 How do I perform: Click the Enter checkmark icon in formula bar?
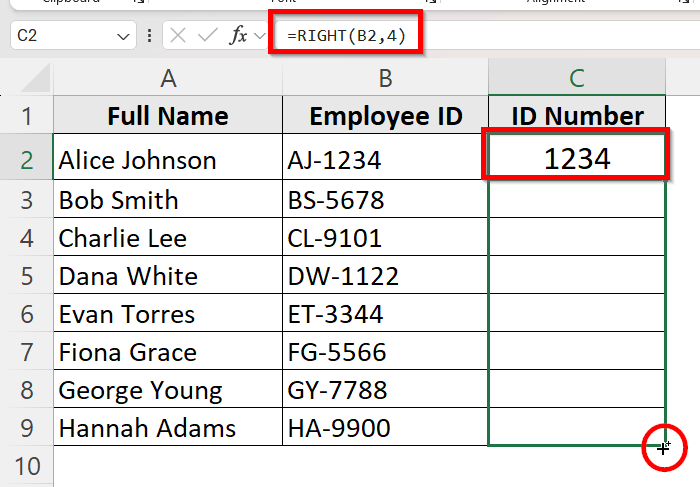[207, 36]
